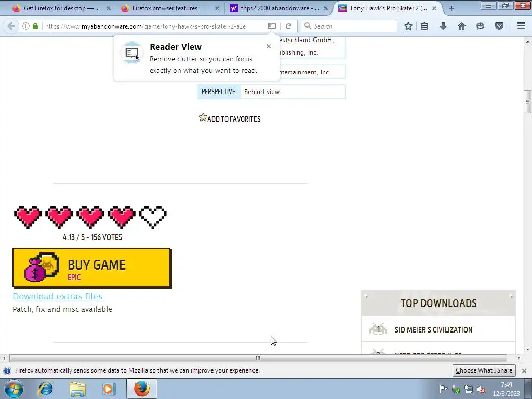Screen dimensions: 532x399
Task: Close the Get Firefox for desktop tab
Action: 109,8
